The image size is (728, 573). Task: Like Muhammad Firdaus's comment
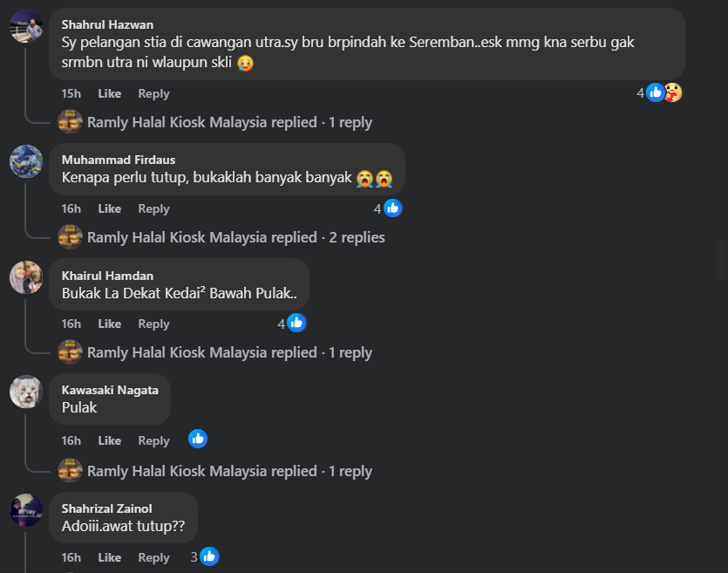(110, 208)
